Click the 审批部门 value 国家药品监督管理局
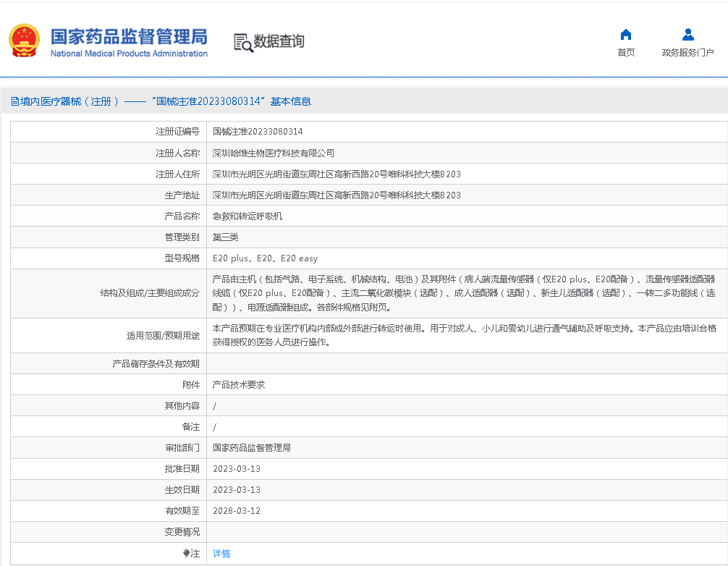Screen dimensions: 728x566 coord(252,448)
